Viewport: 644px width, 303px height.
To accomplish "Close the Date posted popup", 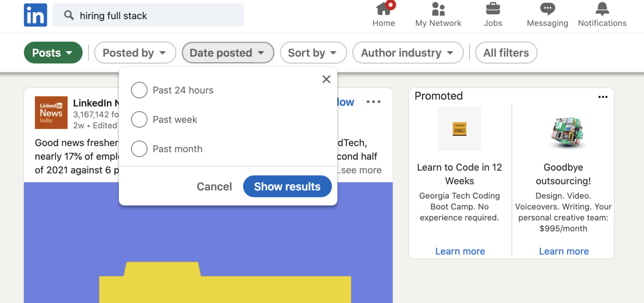I will coord(326,79).
